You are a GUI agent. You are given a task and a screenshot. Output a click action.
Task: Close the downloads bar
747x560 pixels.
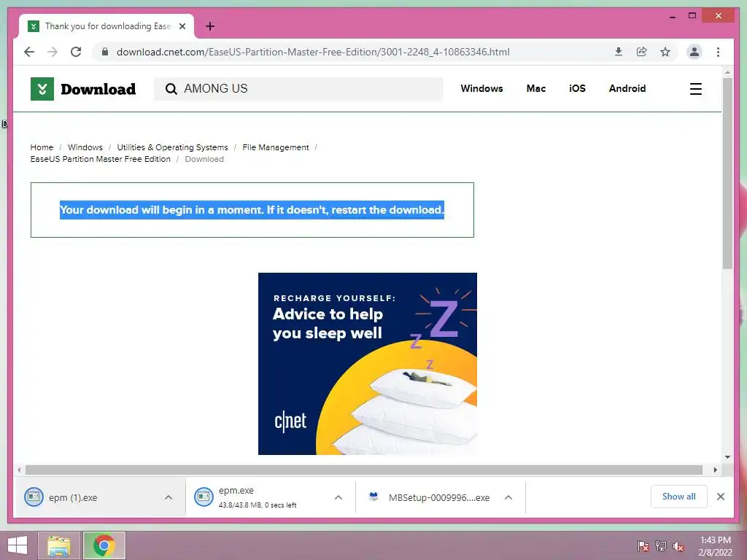tap(720, 497)
